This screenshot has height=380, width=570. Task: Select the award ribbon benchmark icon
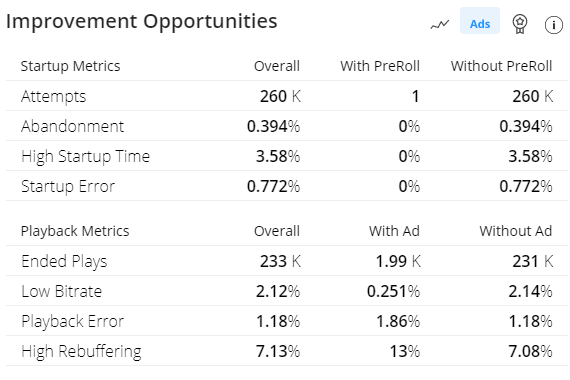pyautogui.click(x=520, y=24)
